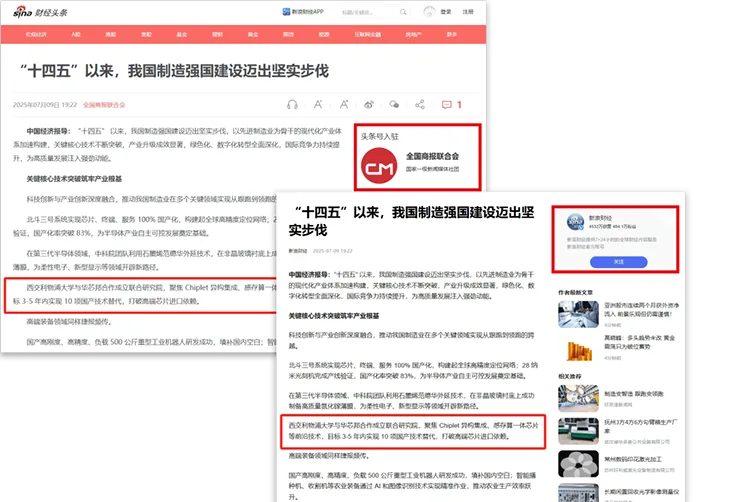Open thumbnail of 抚州3万4万6万 item
The height and width of the screenshot is (502, 750).
click(578, 431)
